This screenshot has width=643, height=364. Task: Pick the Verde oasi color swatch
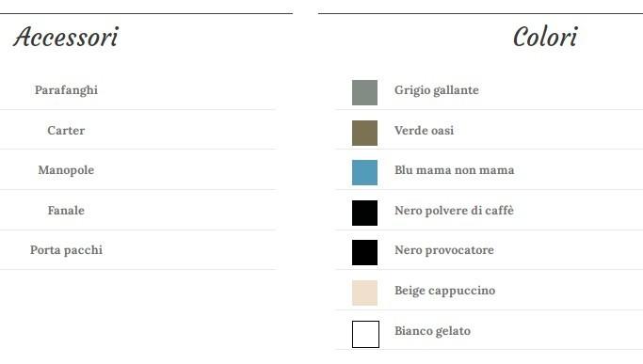(x=364, y=133)
